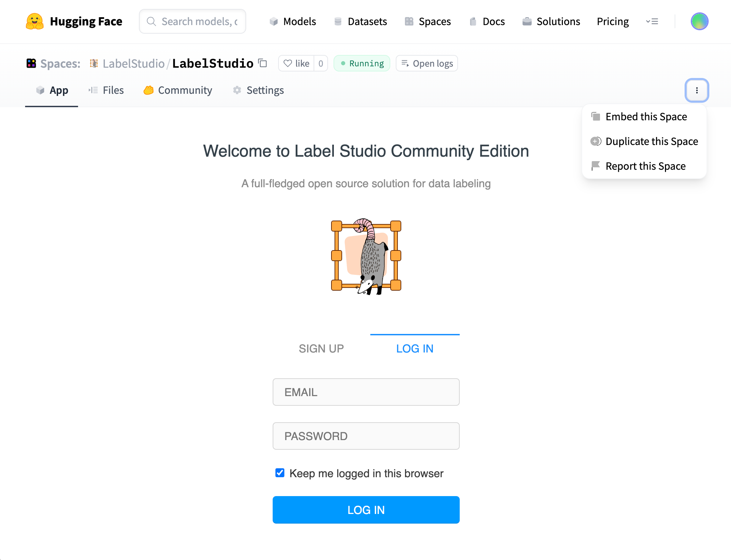731x560 pixels.
Task: Click the heart like icon
Action: click(x=289, y=63)
